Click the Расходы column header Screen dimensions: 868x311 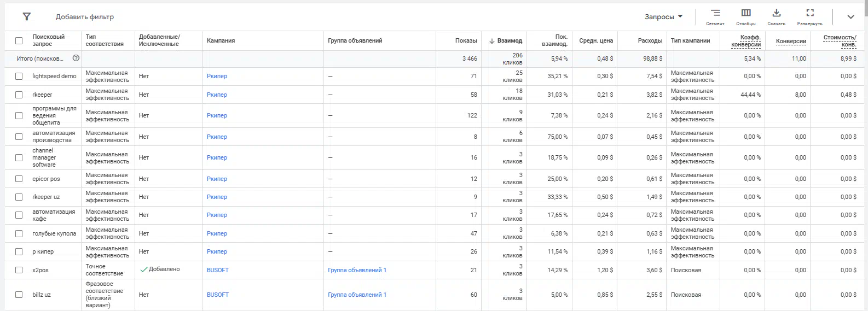(x=650, y=40)
